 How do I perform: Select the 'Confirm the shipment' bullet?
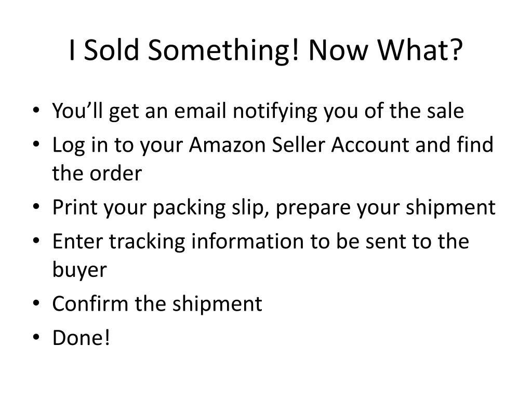[157, 303]
